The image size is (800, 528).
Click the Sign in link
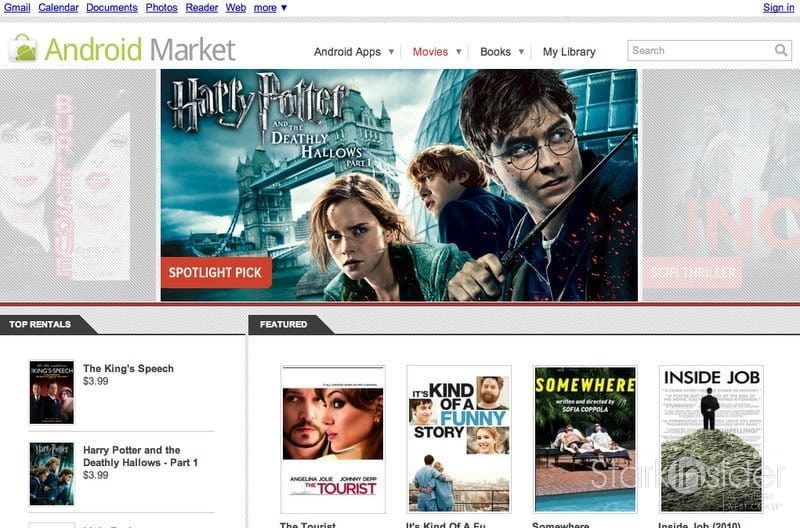pos(778,8)
